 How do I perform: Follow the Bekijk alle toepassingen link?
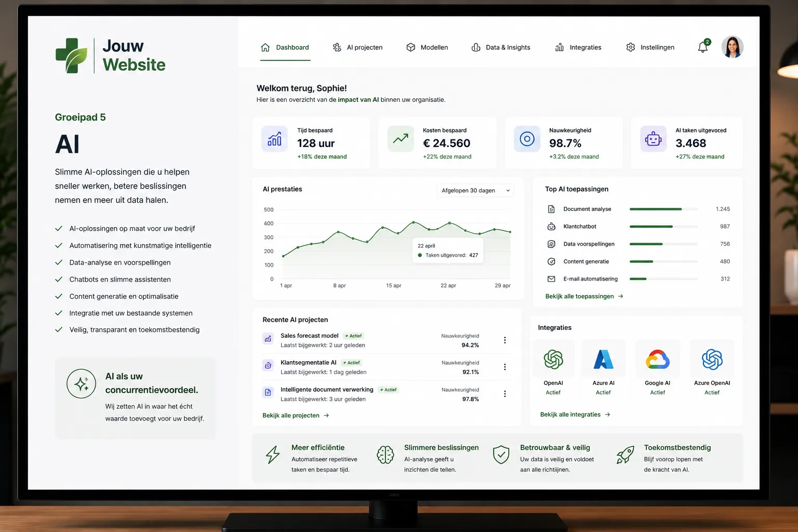pyautogui.click(x=584, y=296)
